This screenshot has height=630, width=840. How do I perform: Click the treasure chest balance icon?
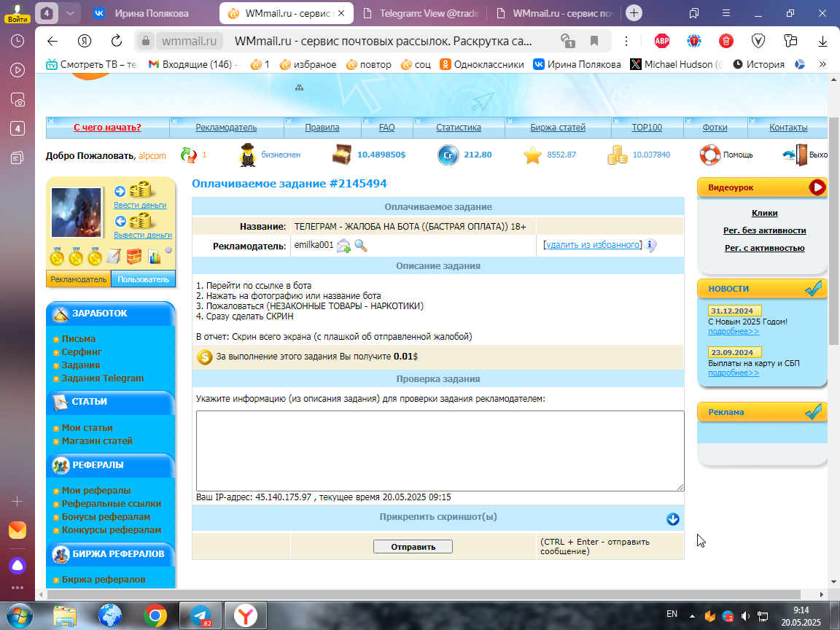(x=341, y=155)
